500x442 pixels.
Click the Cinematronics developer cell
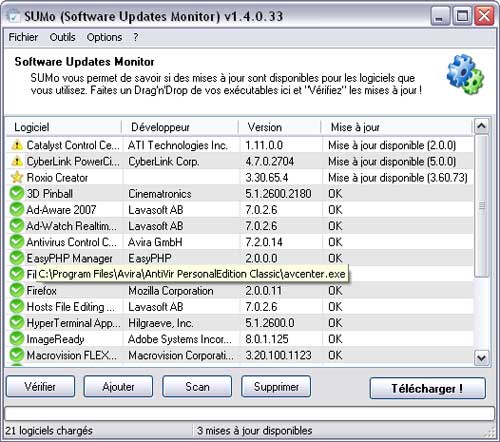tap(160, 194)
